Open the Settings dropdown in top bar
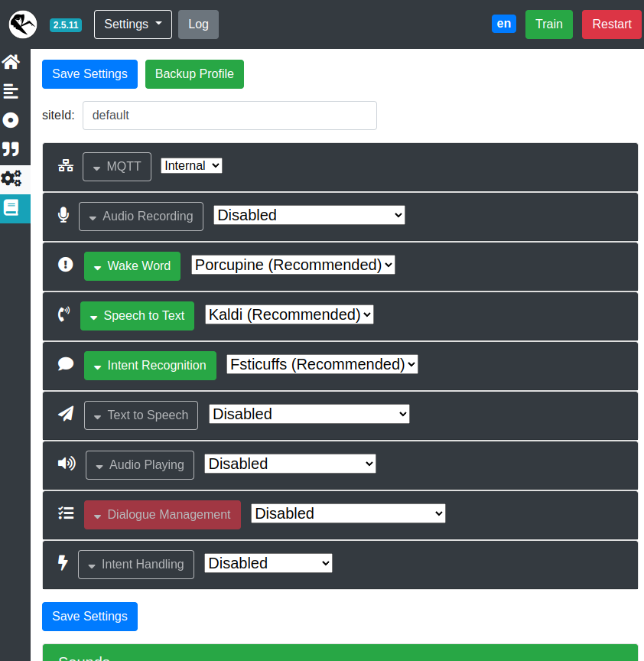Screen dimensions: 644x661 pos(133,24)
